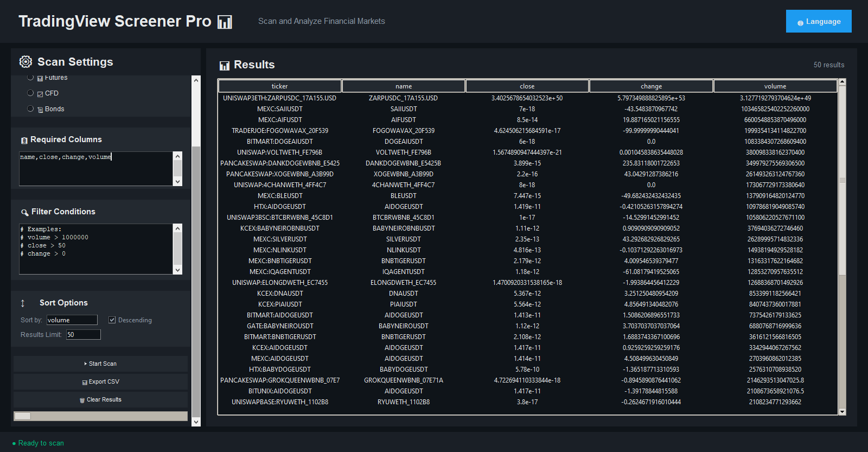Click the Results panel chart icon
Screen dimensions: 868x452
pyautogui.click(x=225, y=66)
